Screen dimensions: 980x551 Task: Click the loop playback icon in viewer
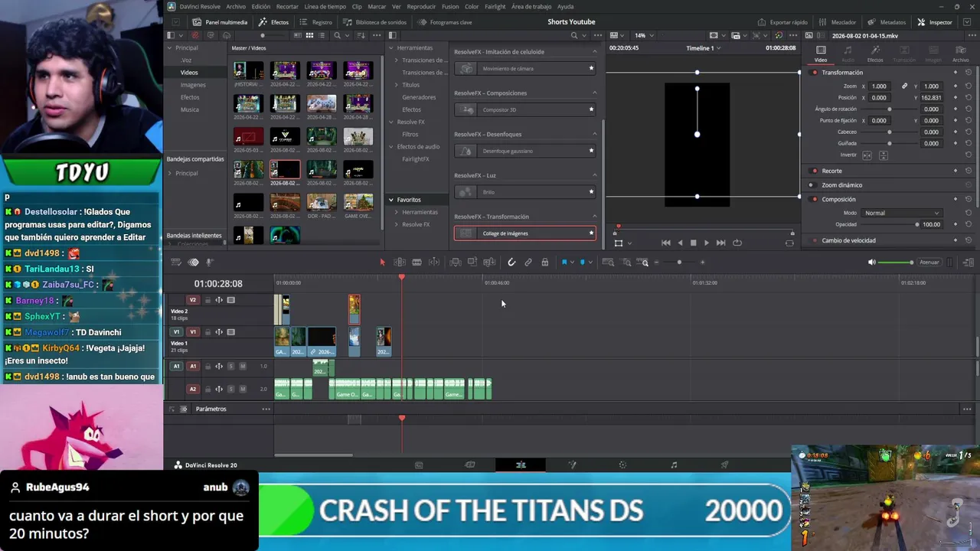[737, 243]
